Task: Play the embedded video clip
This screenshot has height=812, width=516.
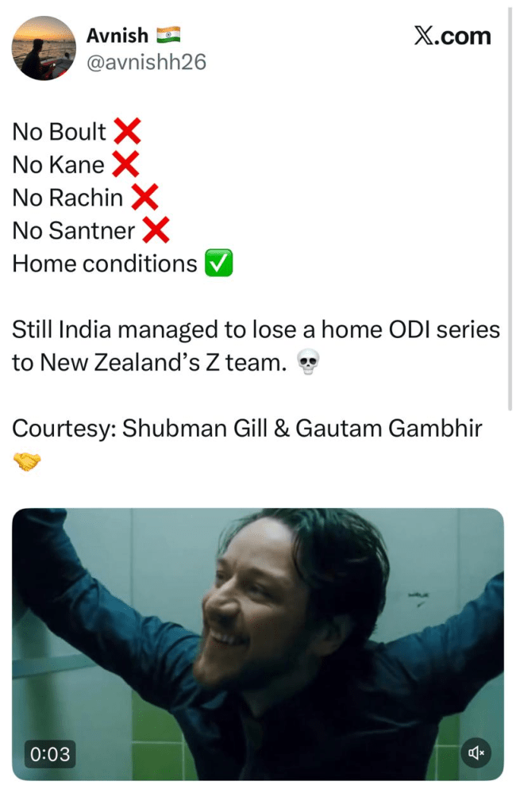Action: coord(258,645)
